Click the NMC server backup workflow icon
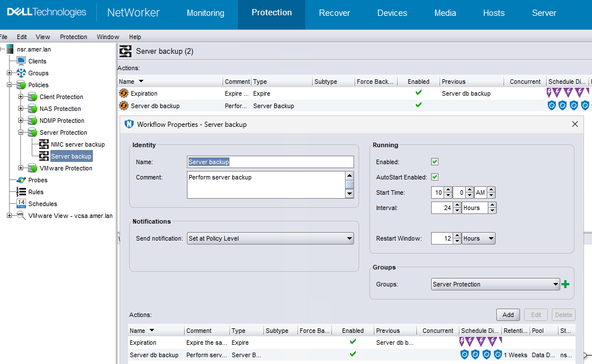Screen dimensions: 592x364 44,144
